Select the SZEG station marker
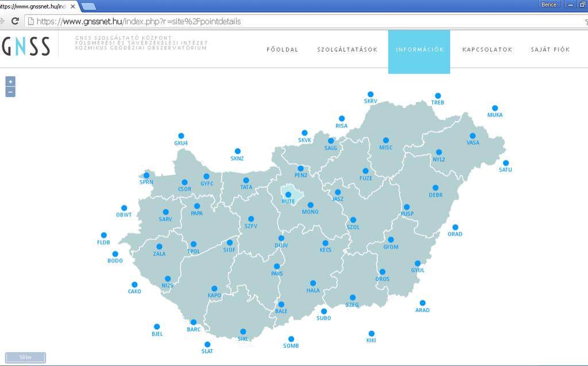Screen dimensions: 588x366 (x=353, y=298)
